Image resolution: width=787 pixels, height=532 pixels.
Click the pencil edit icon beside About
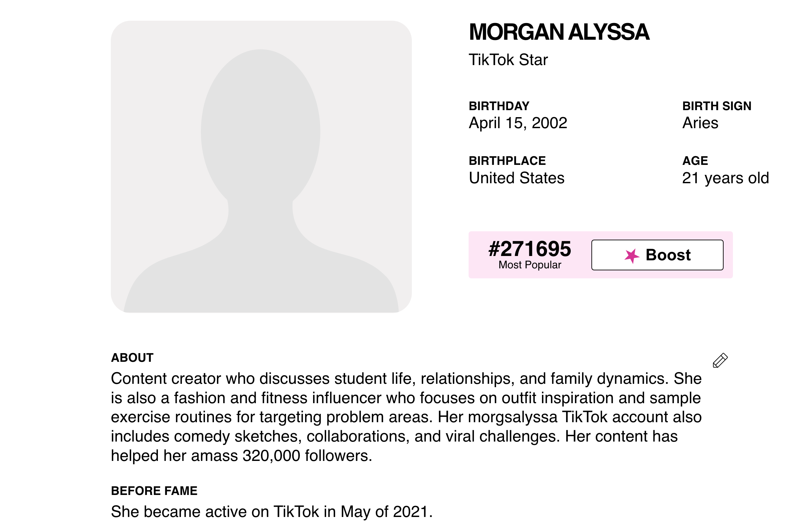click(720, 360)
